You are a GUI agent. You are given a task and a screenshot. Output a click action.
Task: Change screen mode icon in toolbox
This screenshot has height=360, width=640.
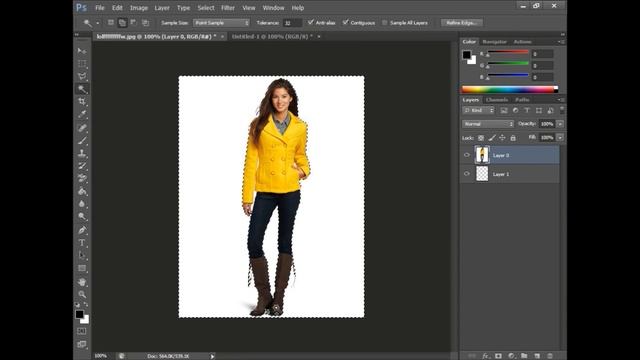pos(82,344)
